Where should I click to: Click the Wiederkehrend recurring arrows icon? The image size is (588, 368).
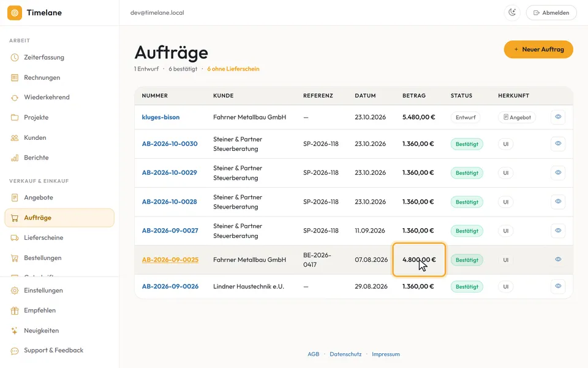[15, 98]
